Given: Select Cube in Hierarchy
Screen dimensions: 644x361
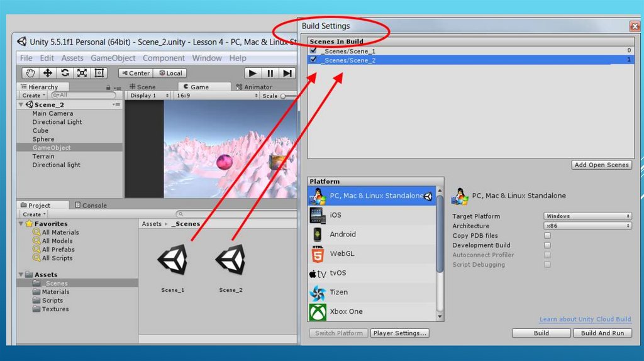Looking at the screenshot, I should (40, 131).
